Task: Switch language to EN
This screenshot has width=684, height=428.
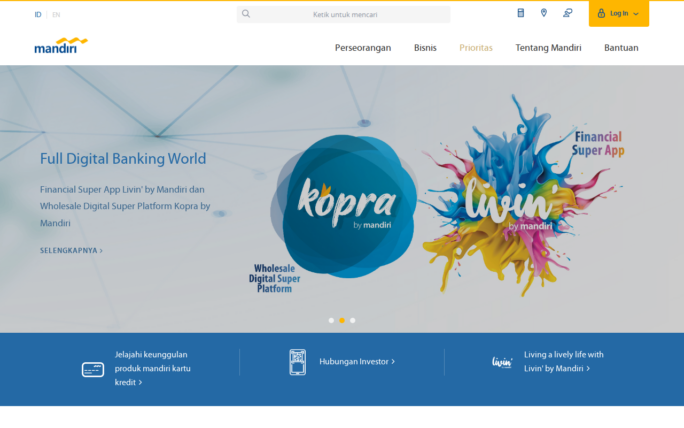Action: [x=56, y=15]
